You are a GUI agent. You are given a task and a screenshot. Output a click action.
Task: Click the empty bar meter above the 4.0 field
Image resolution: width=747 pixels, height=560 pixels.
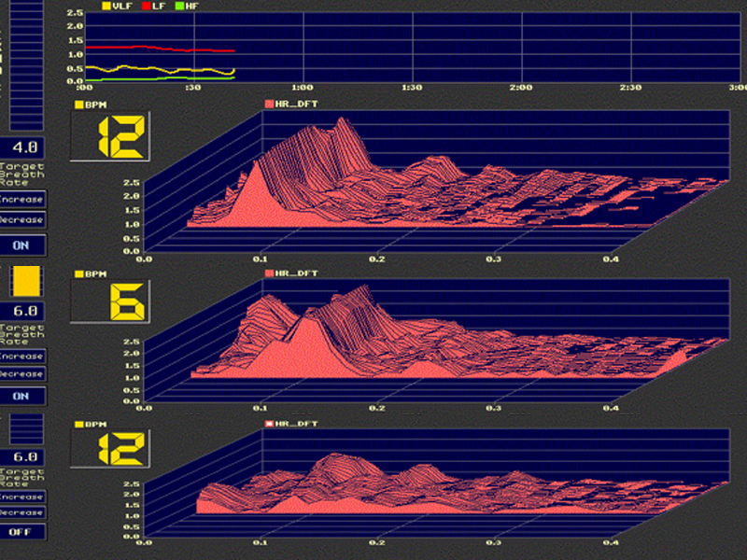pyautogui.click(x=26, y=64)
